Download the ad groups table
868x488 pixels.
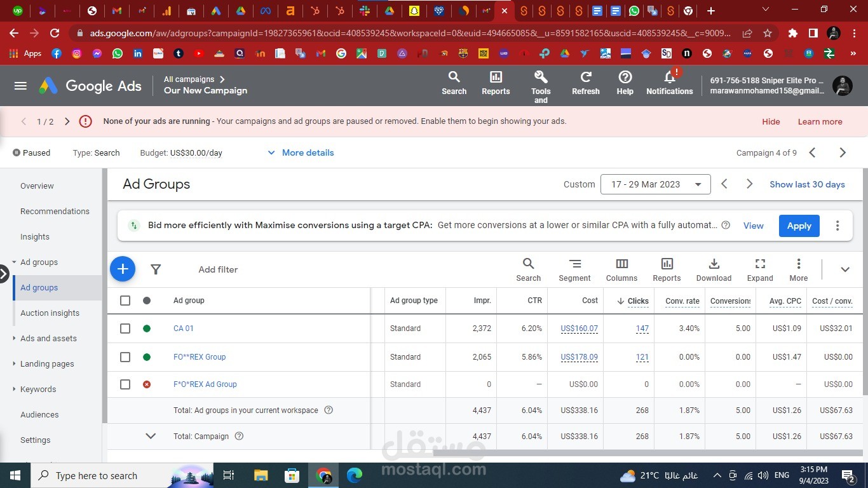[x=714, y=269]
